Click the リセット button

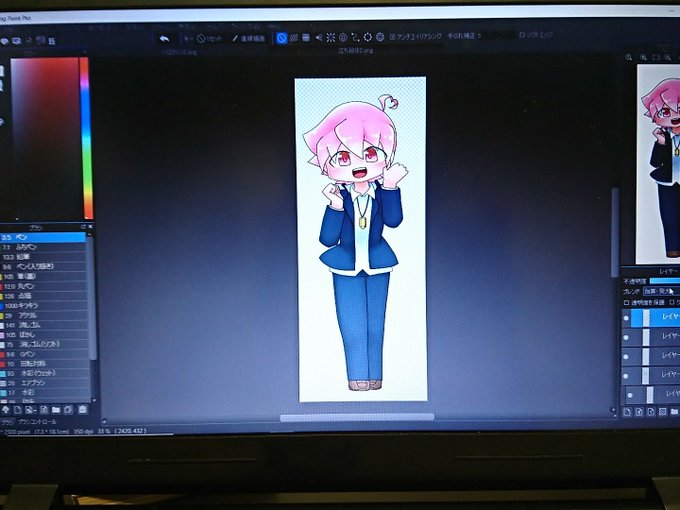(x=209, y=39)
